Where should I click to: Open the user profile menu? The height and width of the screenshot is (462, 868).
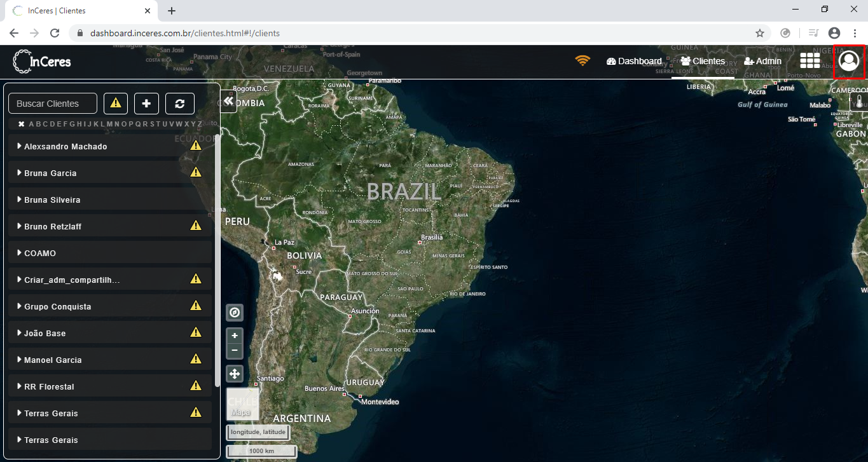click(849, 61)
